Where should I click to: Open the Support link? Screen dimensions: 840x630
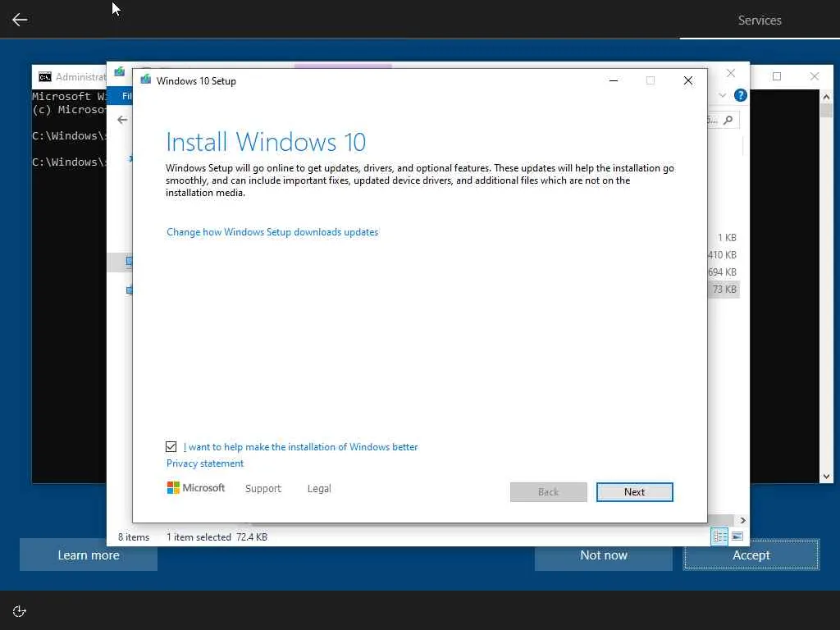[263, 489]
